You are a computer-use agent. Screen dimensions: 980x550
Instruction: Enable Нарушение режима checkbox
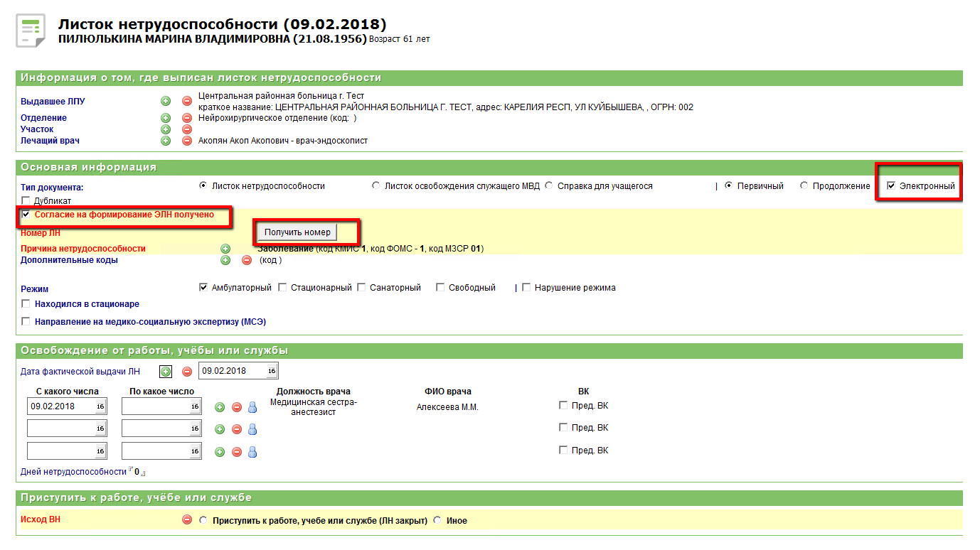pos(526,288)
